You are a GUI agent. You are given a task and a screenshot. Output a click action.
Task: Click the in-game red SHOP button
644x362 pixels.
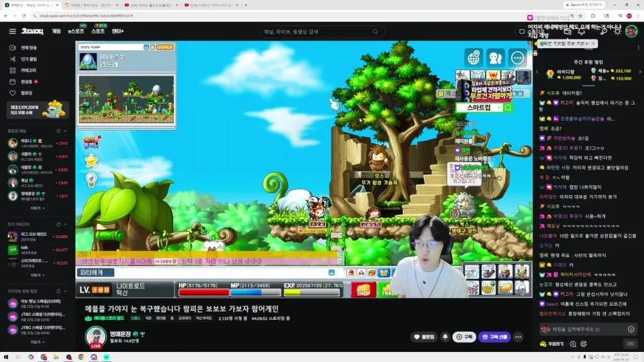pyautogui.click(x=364, y=290)
